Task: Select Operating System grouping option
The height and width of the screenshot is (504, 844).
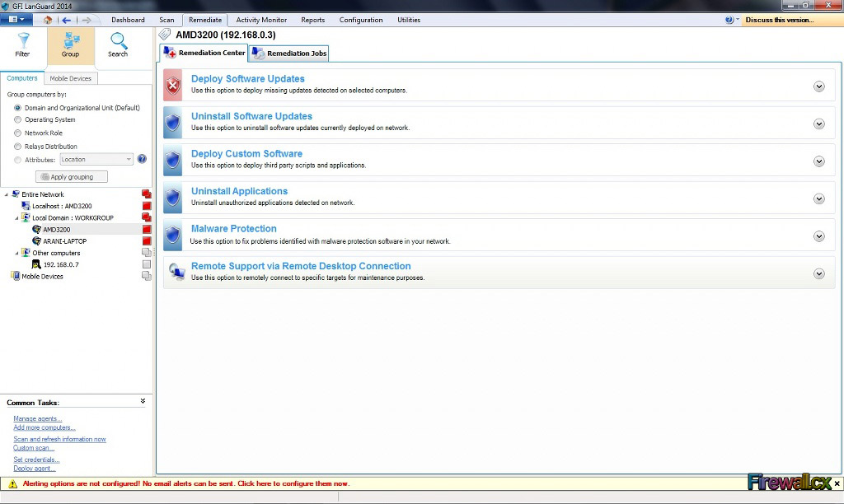Action: (x=18, y=119)
